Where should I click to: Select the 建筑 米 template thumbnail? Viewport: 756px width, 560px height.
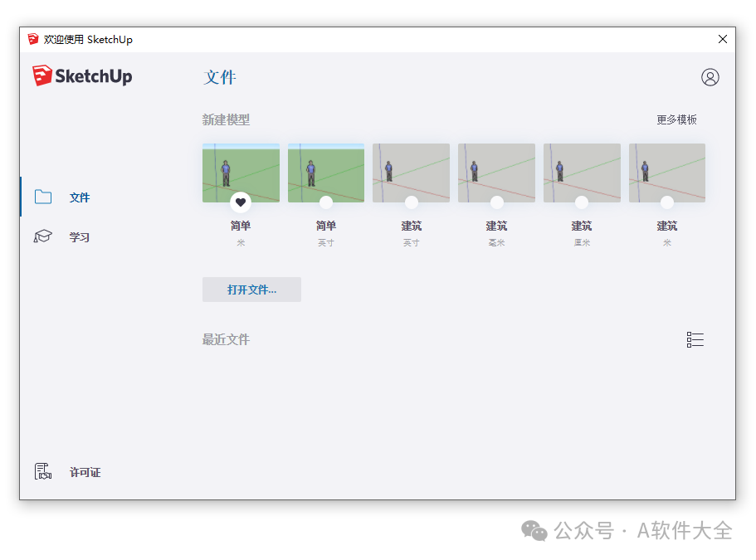coord(667,173)
